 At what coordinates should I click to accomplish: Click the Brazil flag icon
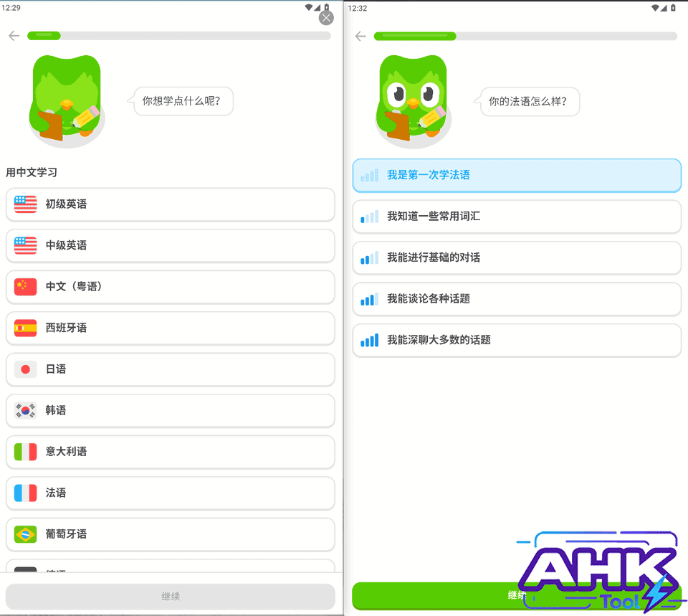click(x=26, y=534)
